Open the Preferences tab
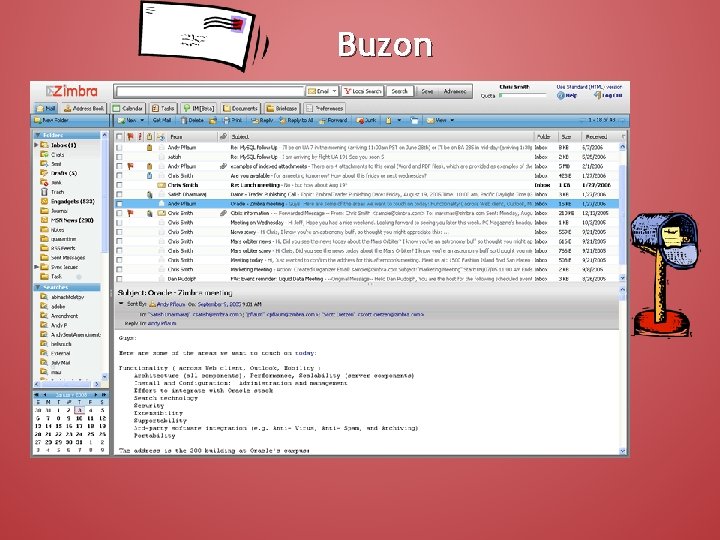 click(x=324, y=108)
